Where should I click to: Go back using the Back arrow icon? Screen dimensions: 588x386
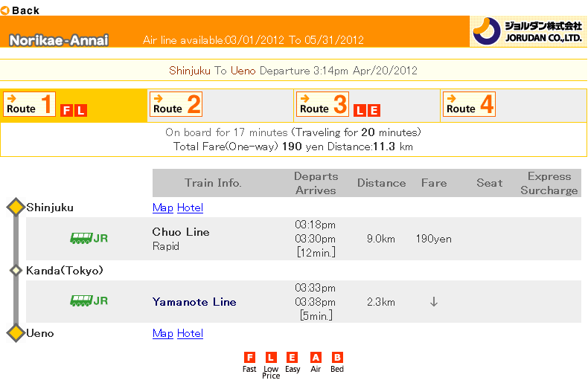point(5,10)
